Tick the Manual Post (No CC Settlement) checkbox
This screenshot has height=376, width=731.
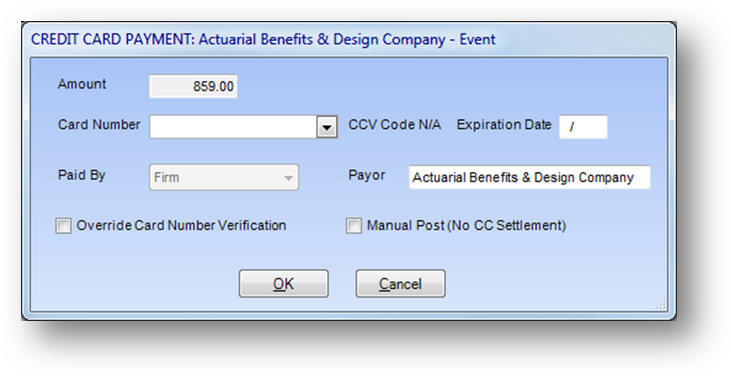tap(354, 226)
